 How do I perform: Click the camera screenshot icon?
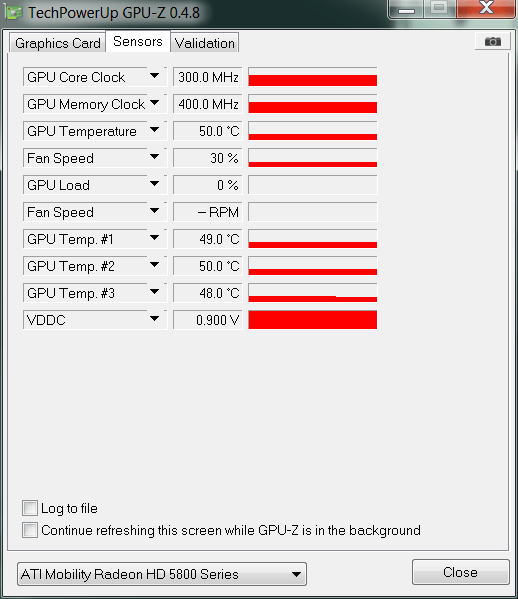[x=493, y=41]
